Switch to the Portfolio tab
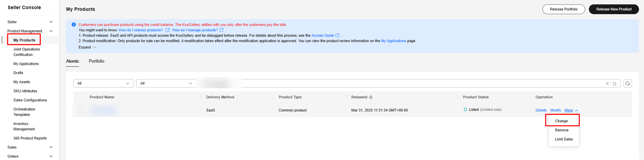Viewport: 644px width, 160px height. click(96, 61)
